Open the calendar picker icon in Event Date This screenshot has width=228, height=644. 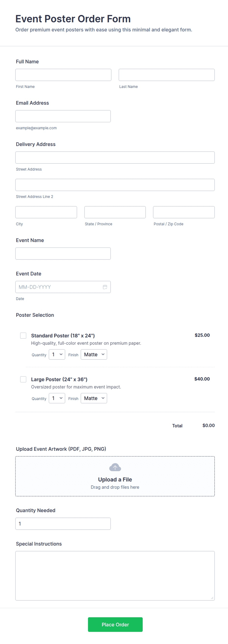tap(105, 287)
